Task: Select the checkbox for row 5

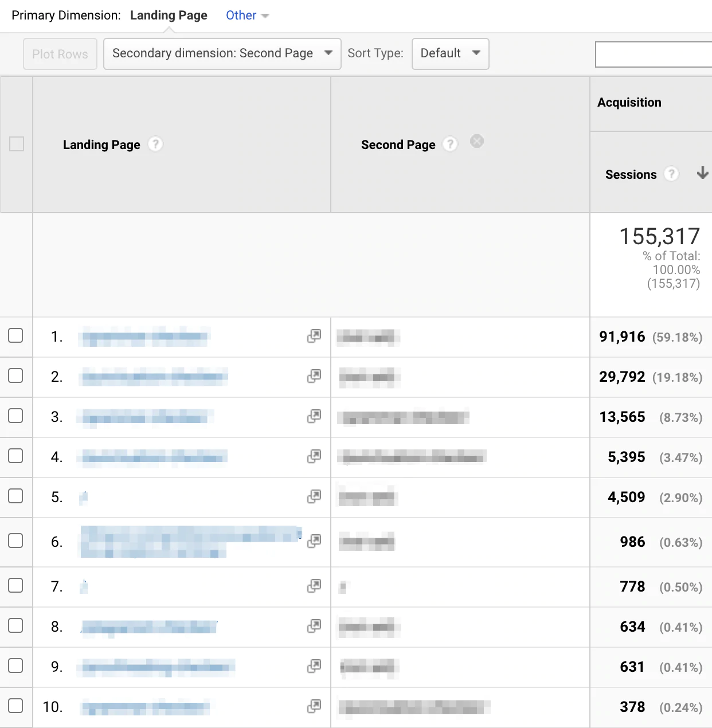Action: (x=16, y=496)
